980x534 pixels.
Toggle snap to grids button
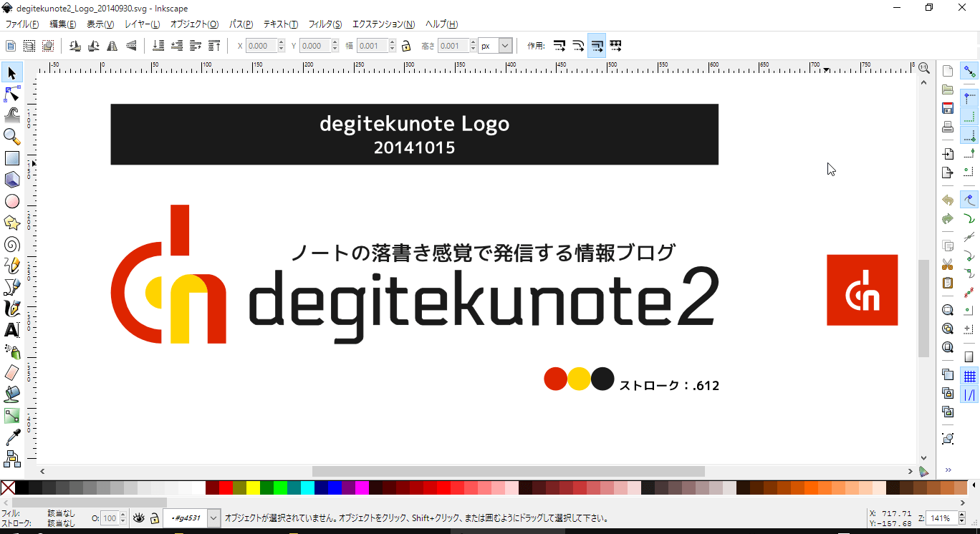pyautogui.click(x=969, y=377)
